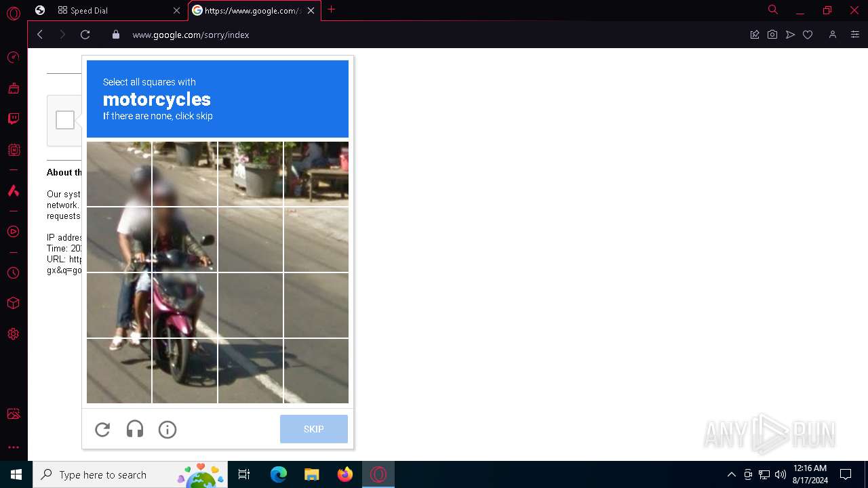
Task: Open Task View on taskbar
Action: (x=244, y=474)
